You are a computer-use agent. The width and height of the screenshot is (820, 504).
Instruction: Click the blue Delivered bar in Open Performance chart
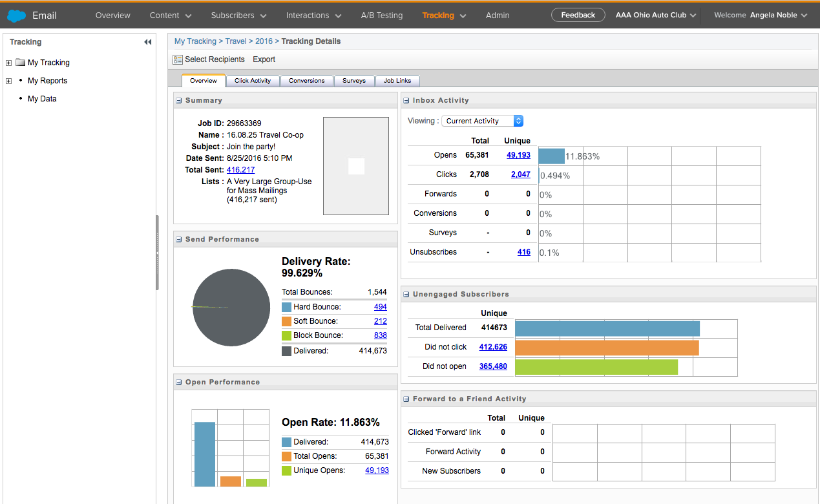(204, 454)
